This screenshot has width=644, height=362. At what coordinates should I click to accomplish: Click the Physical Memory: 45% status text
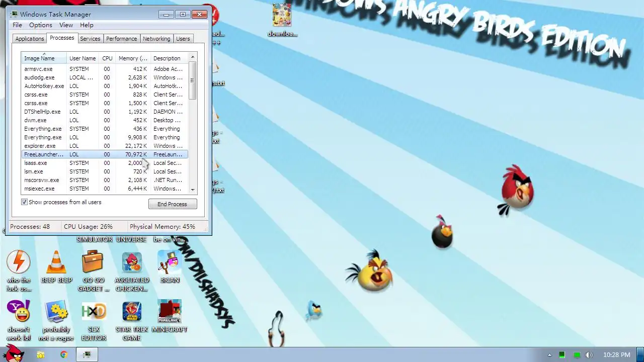coord(163,227)
